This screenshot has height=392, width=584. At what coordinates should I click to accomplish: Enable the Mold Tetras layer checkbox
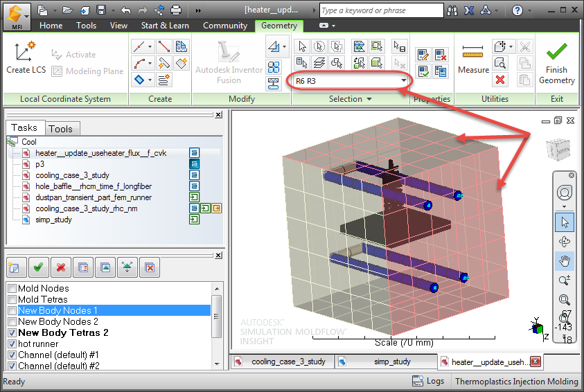12,300
